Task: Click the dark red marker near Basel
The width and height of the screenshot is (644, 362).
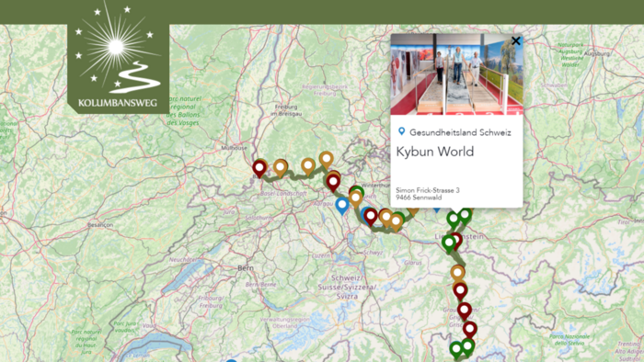Action: tap(259, 168)
